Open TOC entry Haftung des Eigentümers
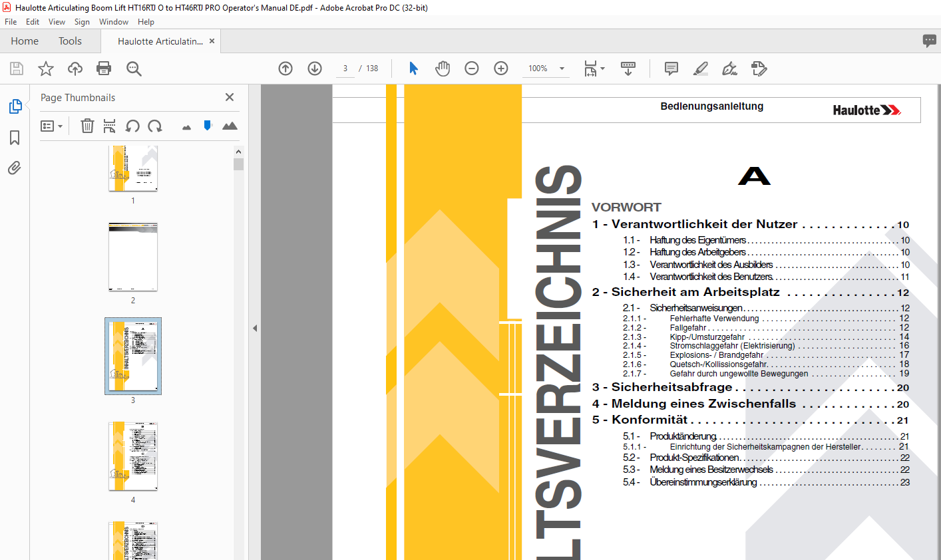This screenshot has width=941, height=560. [766, 240]
